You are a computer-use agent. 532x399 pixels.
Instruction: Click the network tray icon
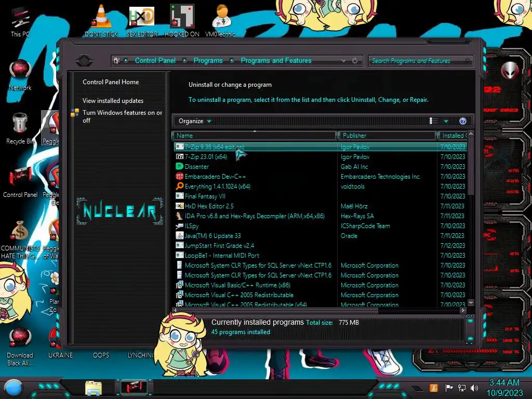(461, 388)
